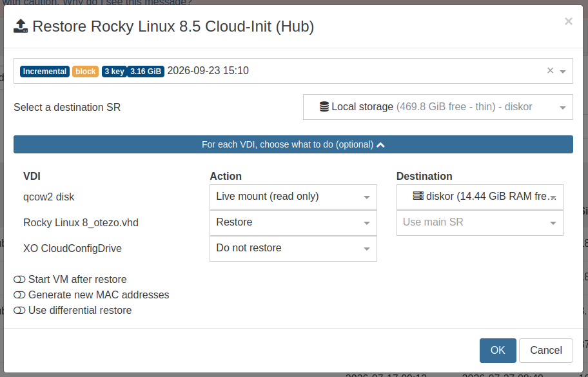Image resolution: width=588 pixels, height=377 pixels.
Task: Cancel the restore dialog
Action: tap(545, 351)
